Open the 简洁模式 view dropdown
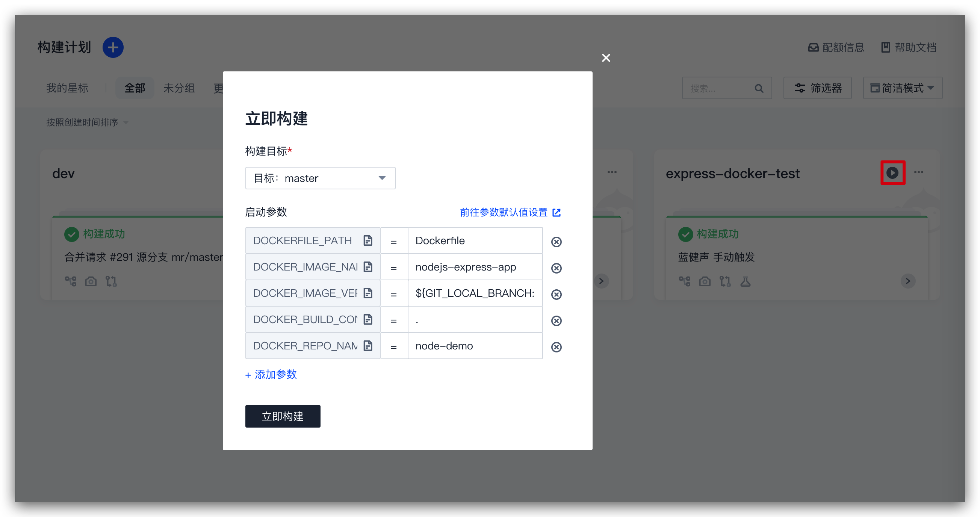The image size is (980, 517). [902, 88]
